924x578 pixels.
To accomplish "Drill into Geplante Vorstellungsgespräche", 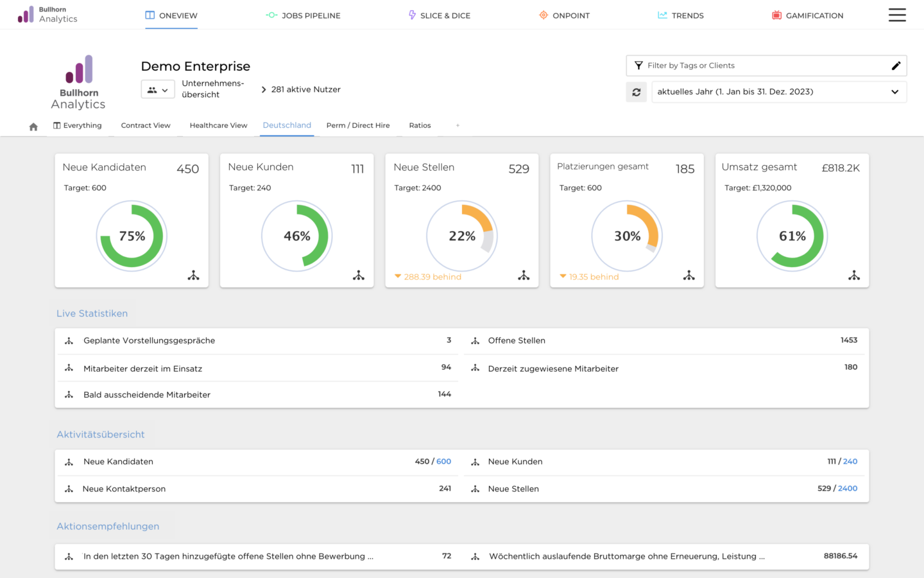I will [69, 340].
